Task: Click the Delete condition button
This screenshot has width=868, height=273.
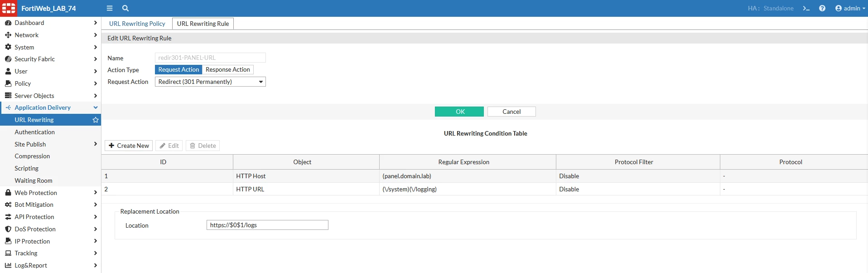Action: [x=203, y=146]
